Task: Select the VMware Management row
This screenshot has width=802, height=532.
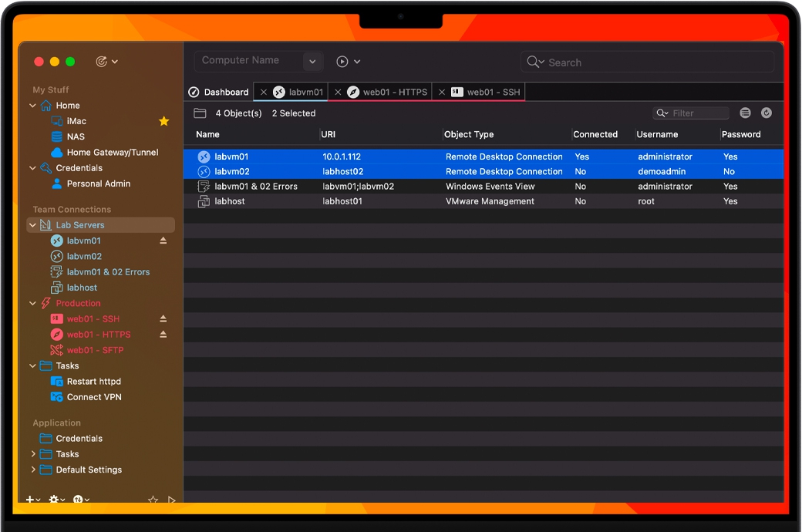Action: point(484,201)
